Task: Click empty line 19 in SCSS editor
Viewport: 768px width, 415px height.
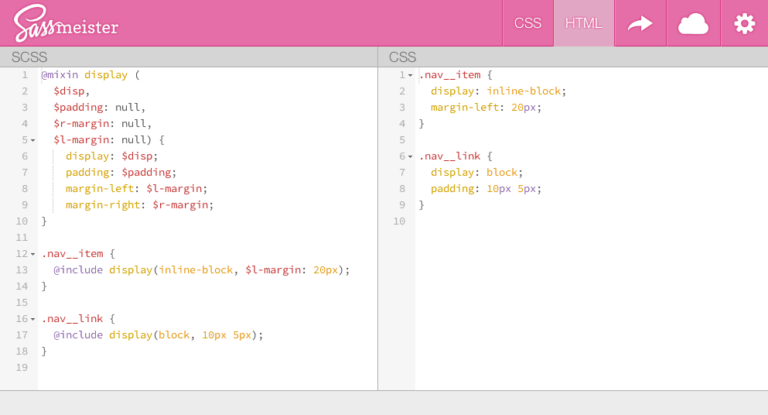Action: 200,368
